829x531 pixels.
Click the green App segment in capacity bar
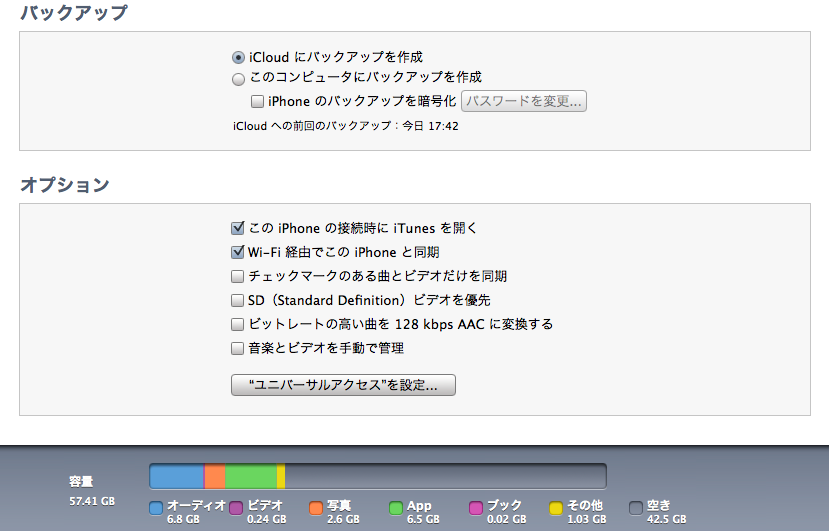click(251, 476)
